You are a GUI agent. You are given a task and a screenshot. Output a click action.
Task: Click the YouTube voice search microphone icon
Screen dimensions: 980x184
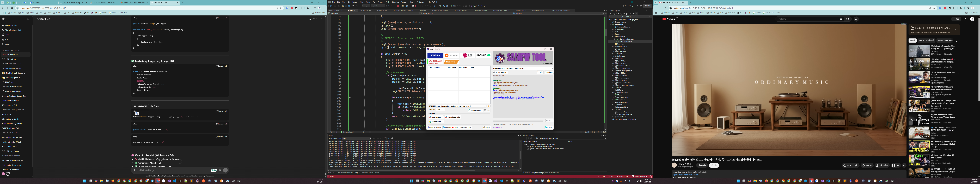click(856, 19)
